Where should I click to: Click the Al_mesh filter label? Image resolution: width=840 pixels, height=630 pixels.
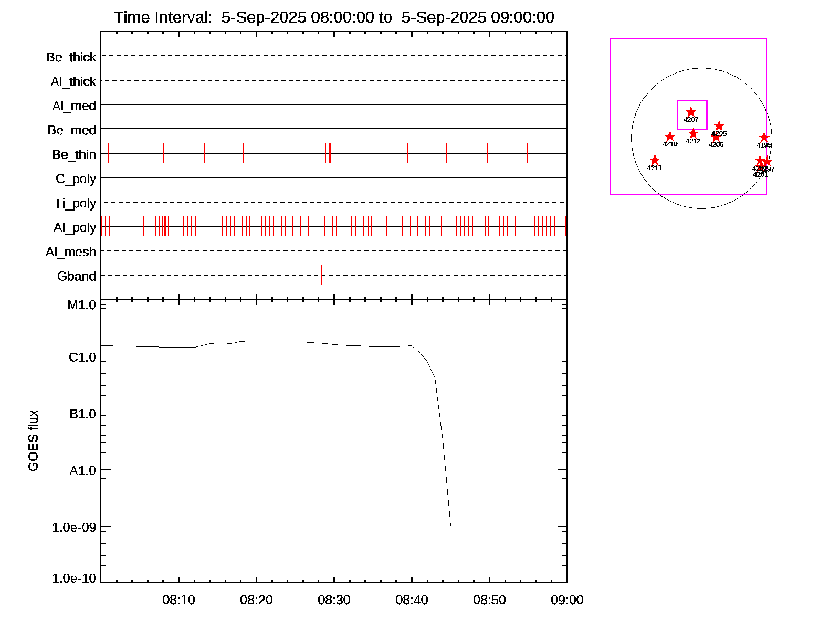coord(71,252)
